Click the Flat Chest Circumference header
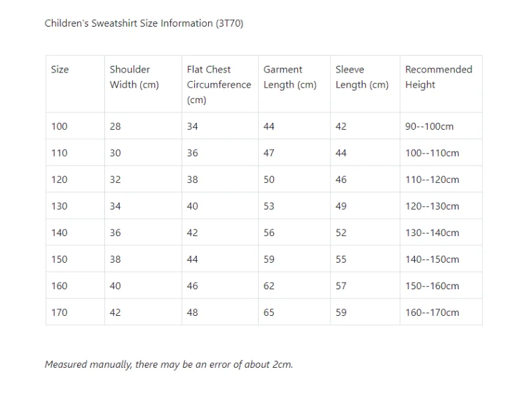Viewport: 532px width, 395px height. 219,84
